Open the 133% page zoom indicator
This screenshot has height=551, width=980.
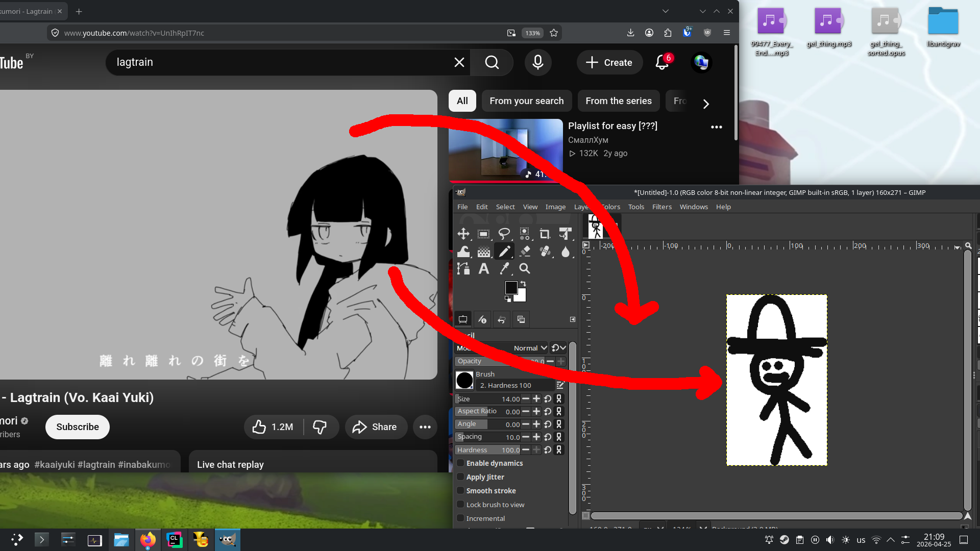point(532,33)
